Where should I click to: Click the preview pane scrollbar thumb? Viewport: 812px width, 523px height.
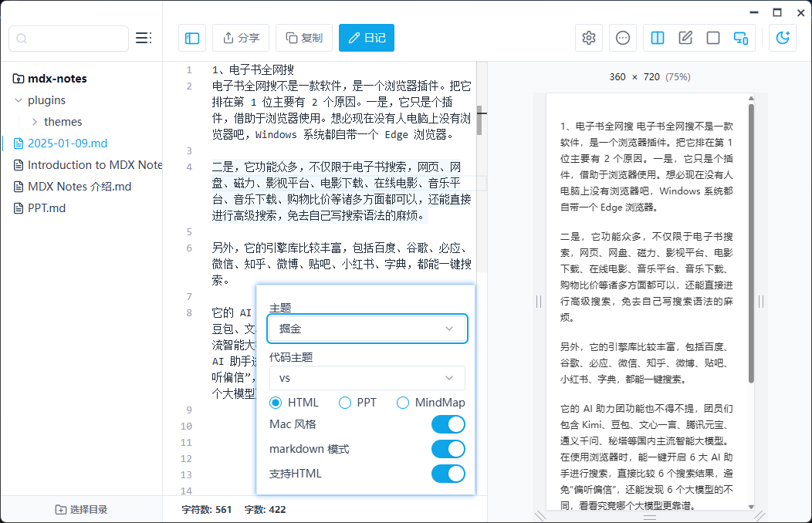[x=751, y=243]
